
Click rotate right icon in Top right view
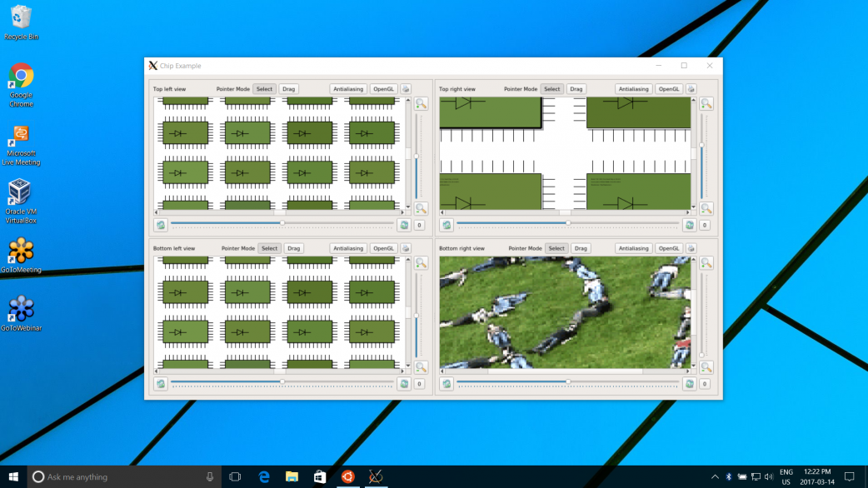click(x=689, y=225)
